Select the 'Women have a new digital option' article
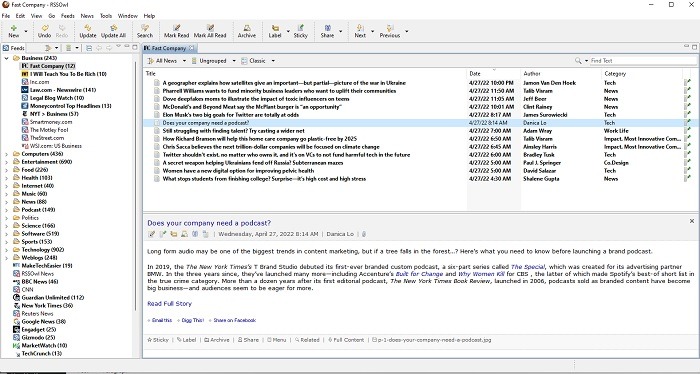Image resolution: width=700 pixels, height=374 pixels. click(x=238, y=170)
